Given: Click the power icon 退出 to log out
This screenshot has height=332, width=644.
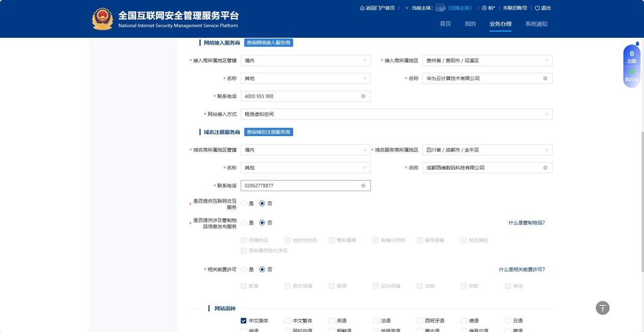Looking at the screenshot, I should pos(537,8).
